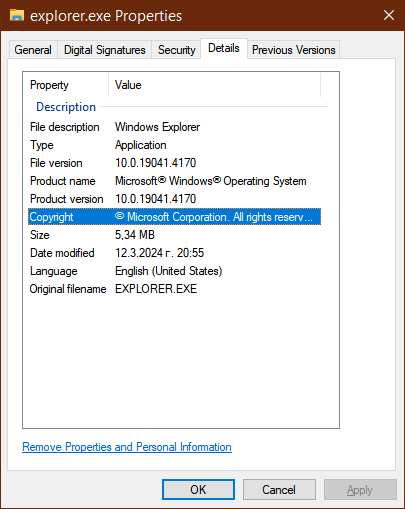
Task: Open the Digital Signatures tab
Action: click(105, 50)
